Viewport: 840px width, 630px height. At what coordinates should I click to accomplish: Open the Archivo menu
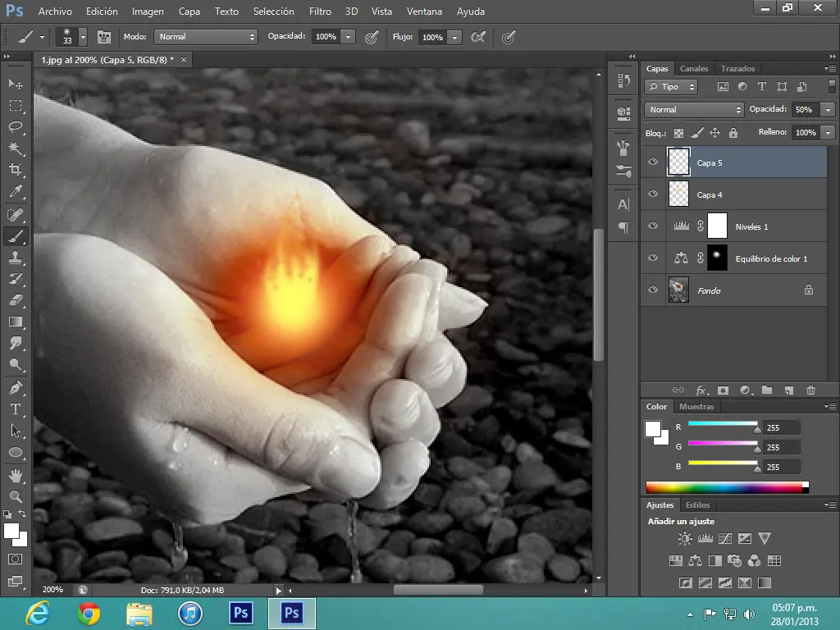(x=55, y=11)
